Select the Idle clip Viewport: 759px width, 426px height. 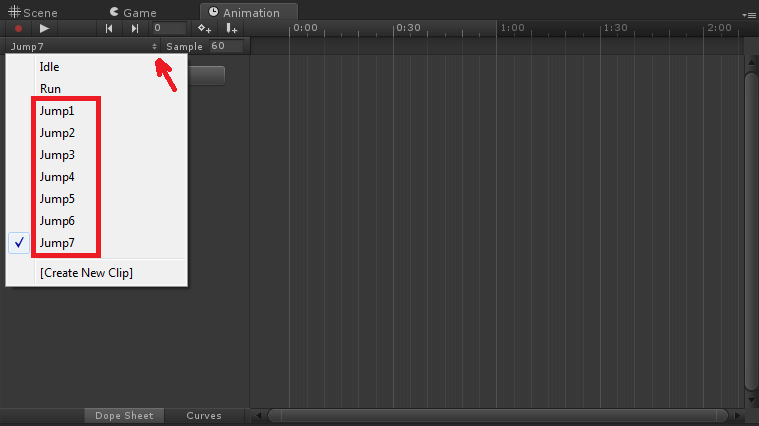tap(96, 67)
